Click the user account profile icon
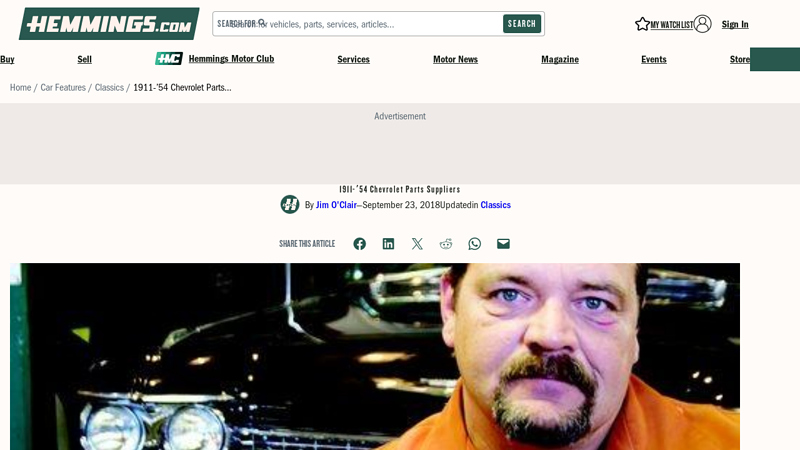The height and width of the screenshot is (450, 800). coord(703,24)
